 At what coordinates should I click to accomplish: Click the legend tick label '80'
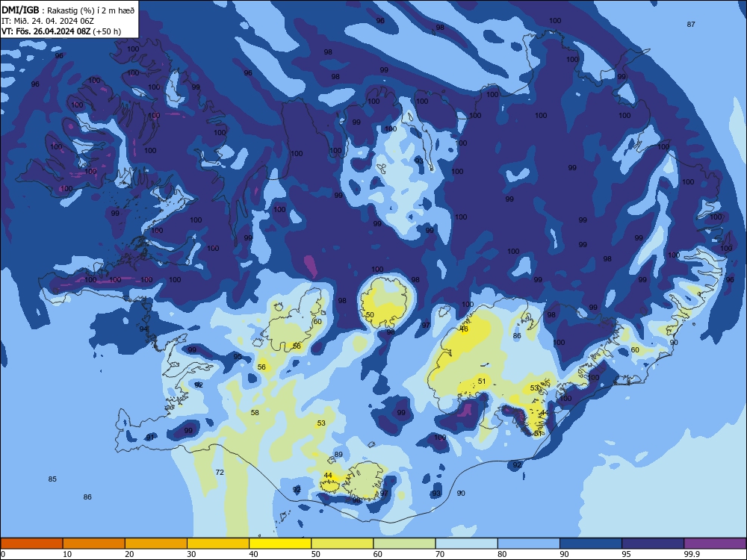tap(502, 554)
